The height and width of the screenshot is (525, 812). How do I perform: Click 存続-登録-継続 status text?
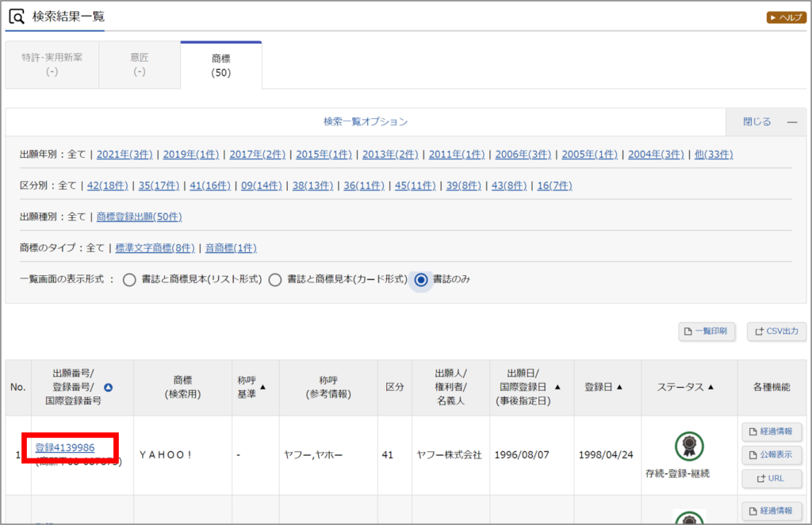677,473
